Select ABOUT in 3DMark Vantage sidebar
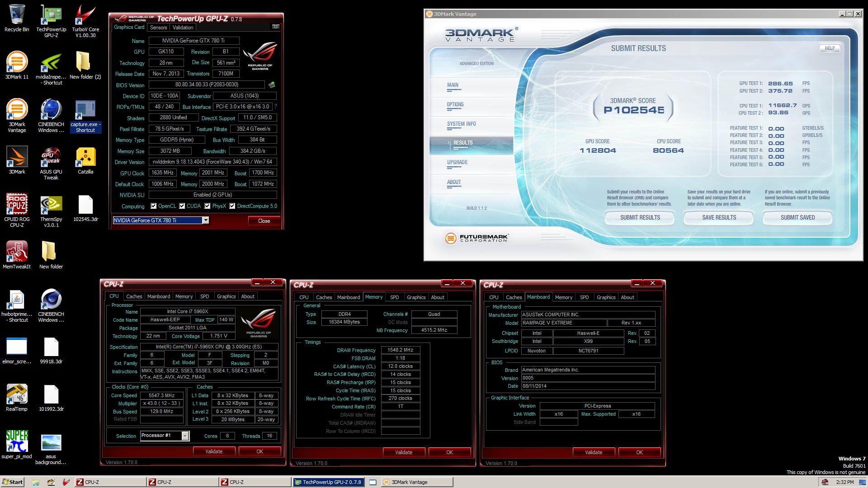The image size is (868, 488). [454, 182]
